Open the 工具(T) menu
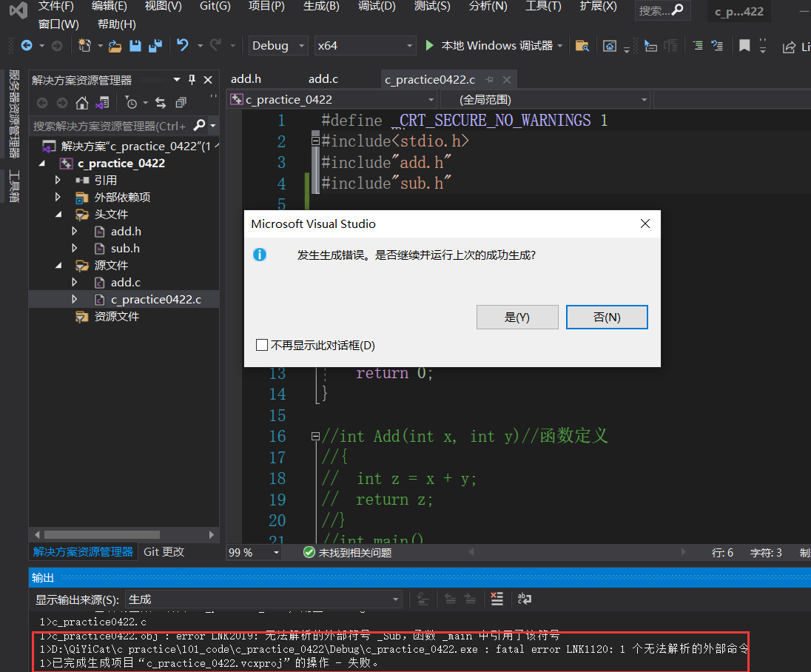This screenshot has height=672, width=811. click(x=543, y=6)
